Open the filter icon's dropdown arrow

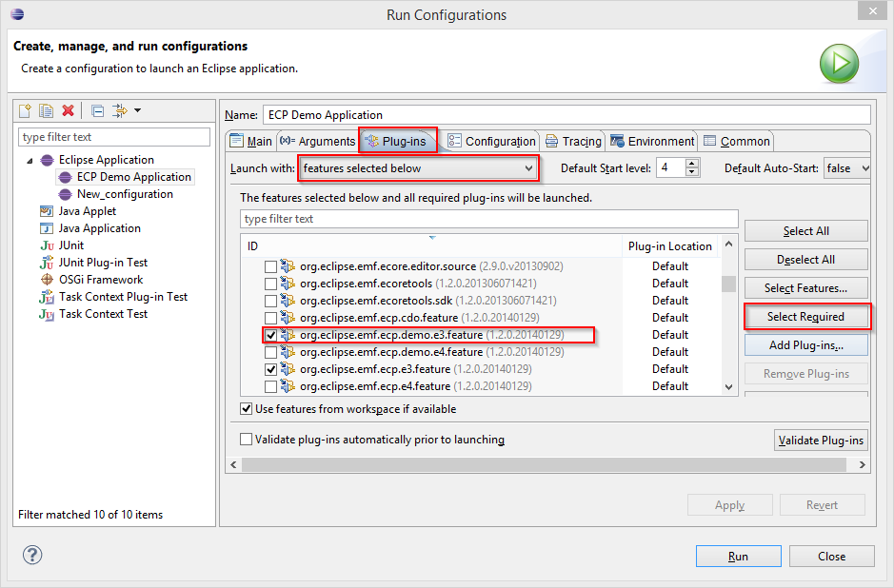(137, 110)
